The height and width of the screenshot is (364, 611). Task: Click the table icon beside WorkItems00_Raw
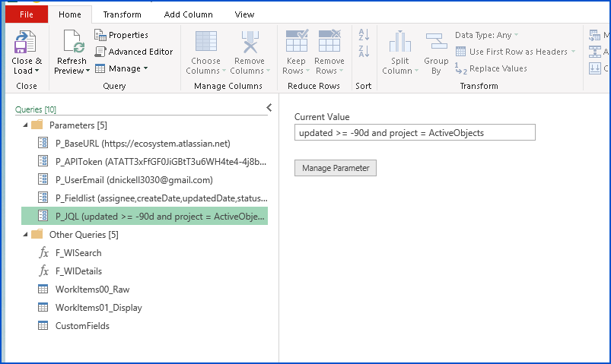(x=43, y=289)
